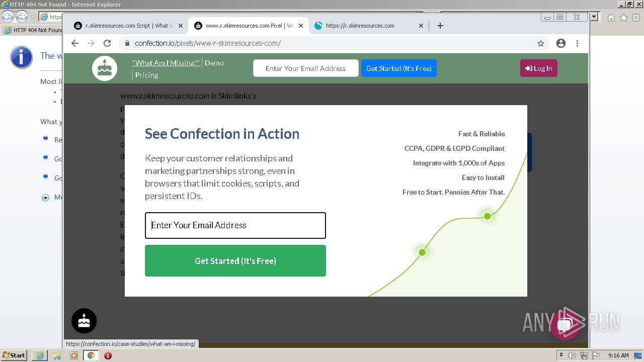
Task: Open Internet Explorer home icon
Action: pyautogui.click(x=611, y=18)
